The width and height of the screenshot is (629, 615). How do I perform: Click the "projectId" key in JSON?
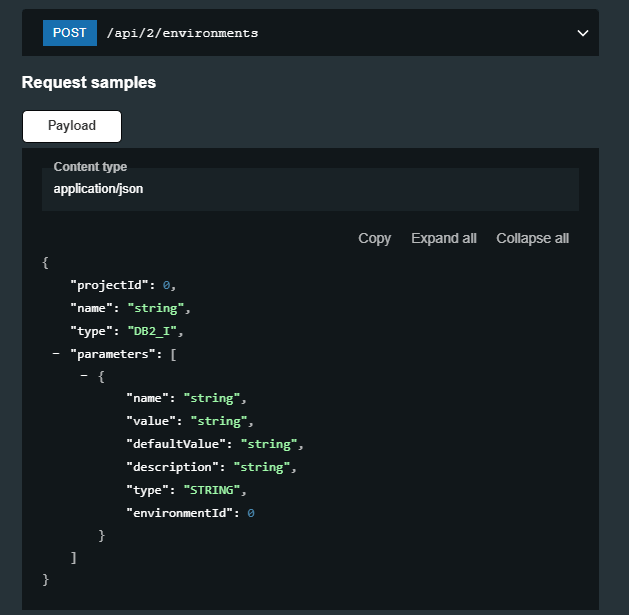[112, 284]
